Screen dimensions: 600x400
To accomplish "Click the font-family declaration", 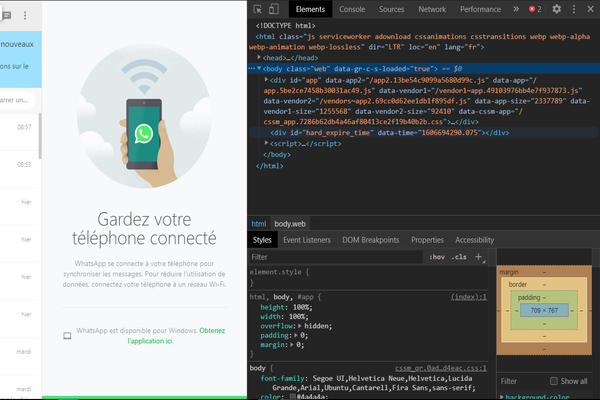I will 368,383.
